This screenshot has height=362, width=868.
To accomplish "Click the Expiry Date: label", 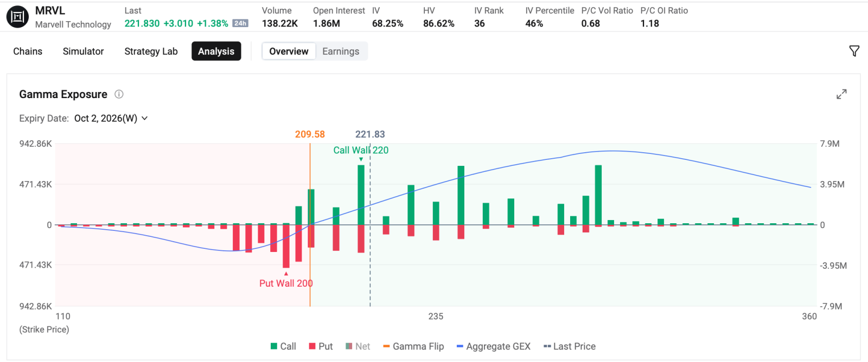I will (44, 118).
